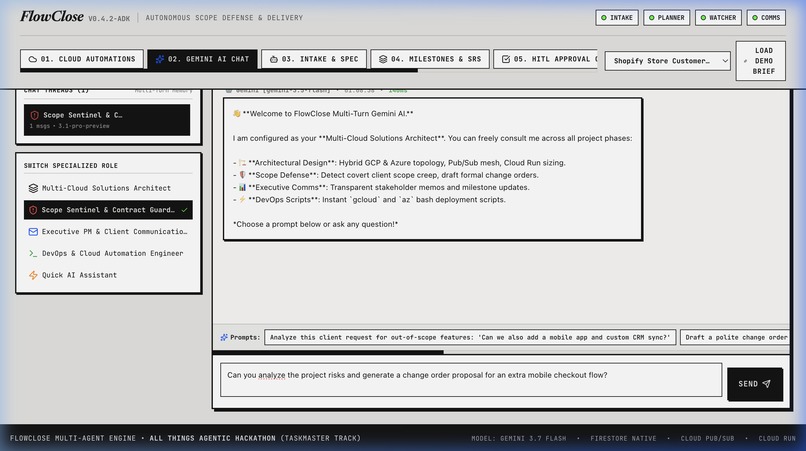Select the DevOps & Cloud Automation Engineer role

coord(108,253)
